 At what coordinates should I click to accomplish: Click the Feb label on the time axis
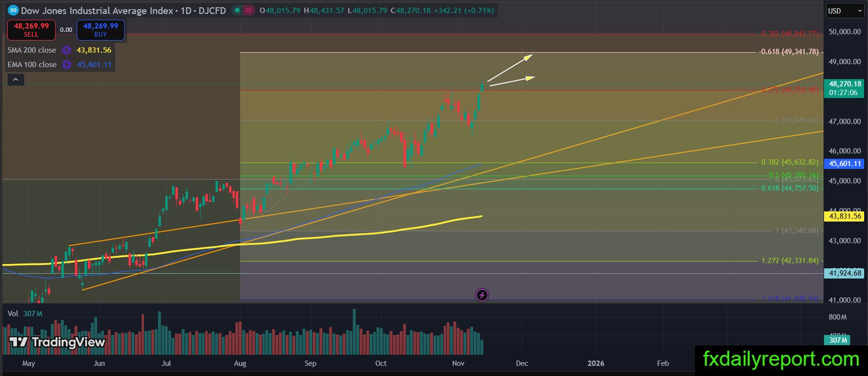tap(663, 363)
